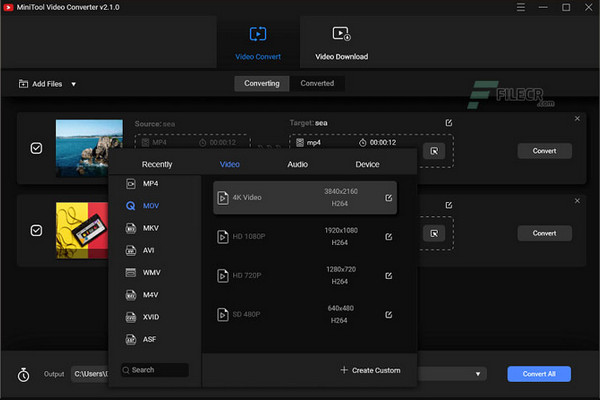Screen dimensions: 600x400
Task: Edit the HD 720P preset settings
Action: point(388,276)
